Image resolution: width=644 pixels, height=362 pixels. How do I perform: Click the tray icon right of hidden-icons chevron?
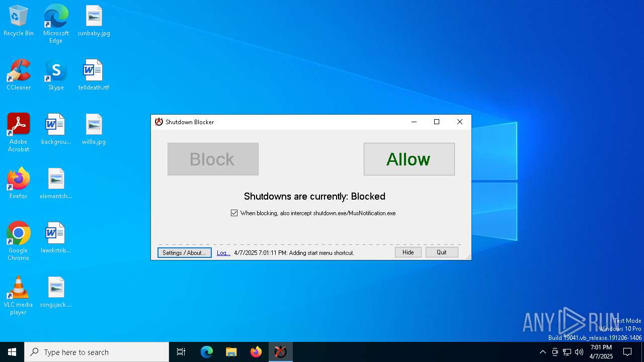click(555, 352)
